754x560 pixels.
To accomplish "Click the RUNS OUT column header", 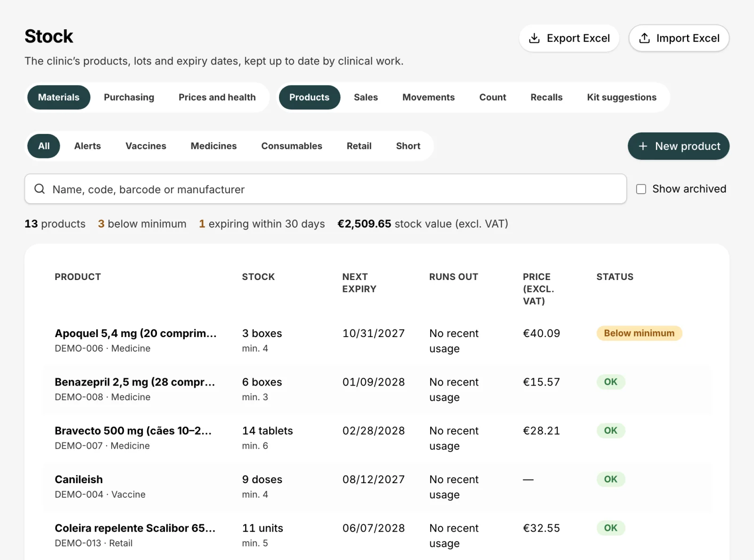I will [x=454, y=277].
